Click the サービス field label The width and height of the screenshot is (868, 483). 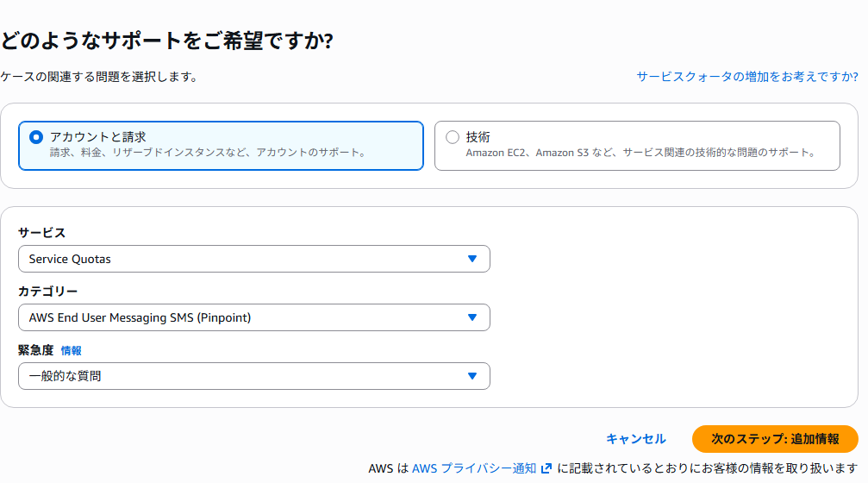pos(41,233)
